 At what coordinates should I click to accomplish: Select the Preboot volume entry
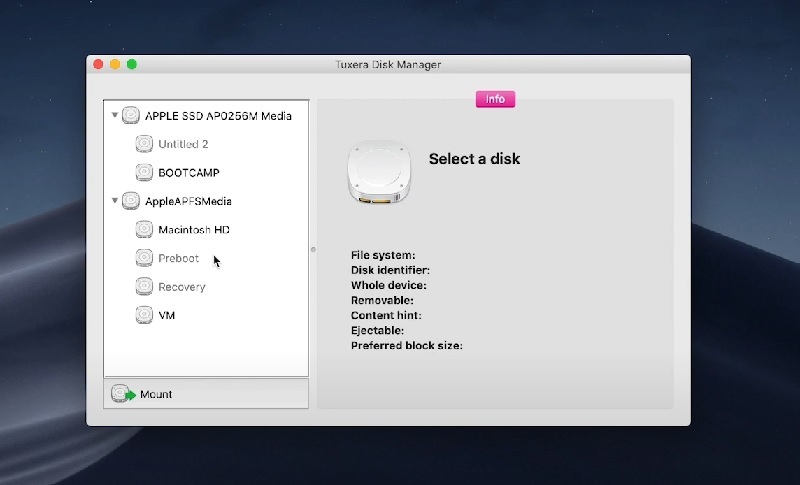(x=206, y=258)
